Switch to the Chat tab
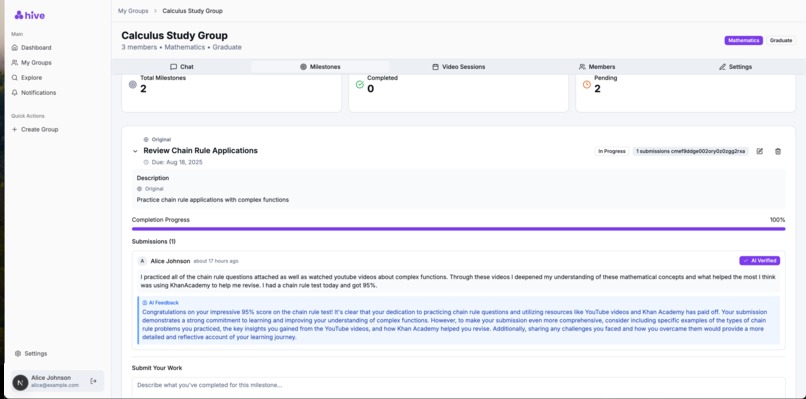Viewport: 806px width, 399px height. coord(181,67)
